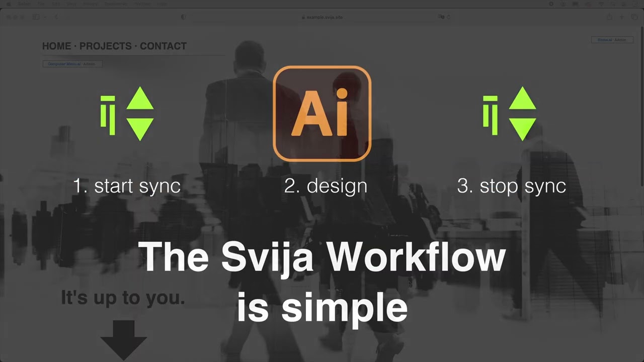Click Admin beside Computer Menu.ai
Screen dimensions: 644x362
coord(89,64)
